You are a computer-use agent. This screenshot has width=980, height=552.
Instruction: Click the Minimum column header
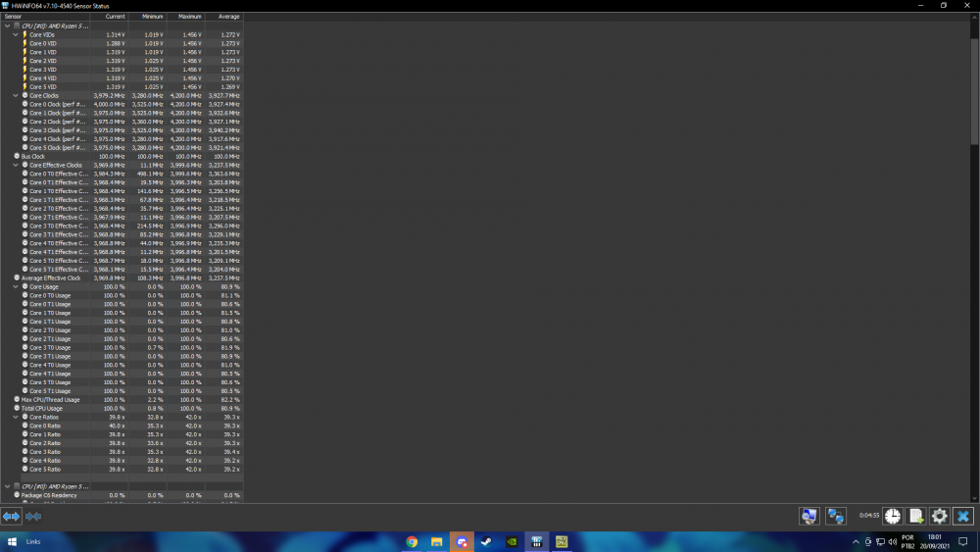[x=148, y=17]
